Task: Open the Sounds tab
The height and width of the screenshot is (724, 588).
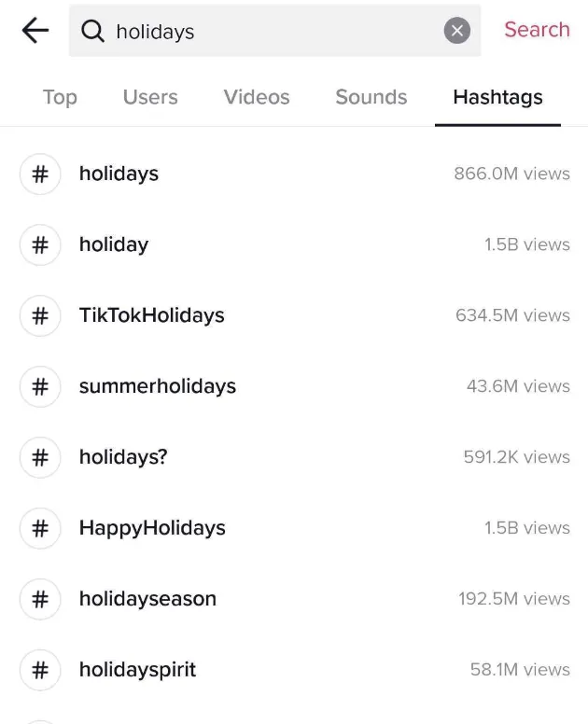Action: 371,97
